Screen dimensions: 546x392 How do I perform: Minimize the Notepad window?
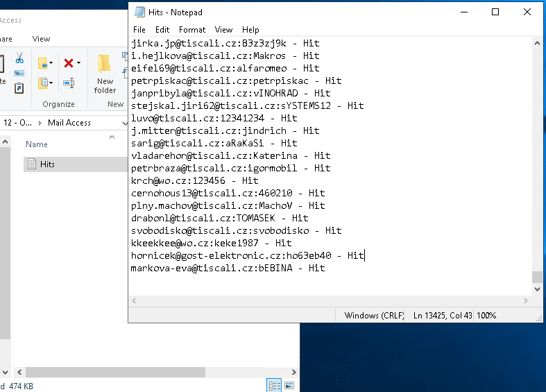click(464, 12)
